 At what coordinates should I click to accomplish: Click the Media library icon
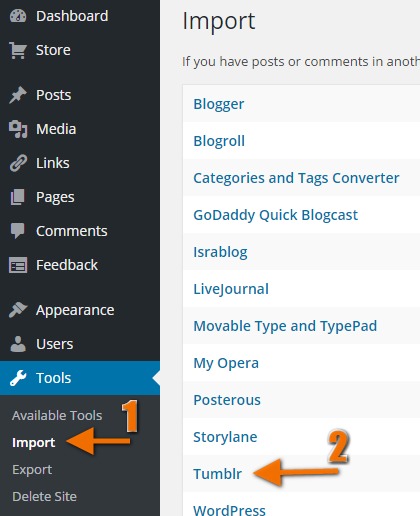(x=18, y=129)
